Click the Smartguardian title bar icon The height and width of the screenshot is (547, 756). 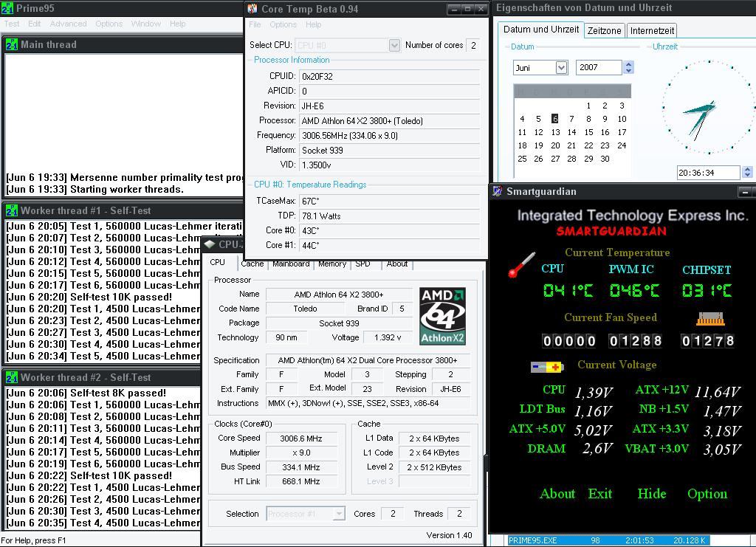[x=497, y=191]
